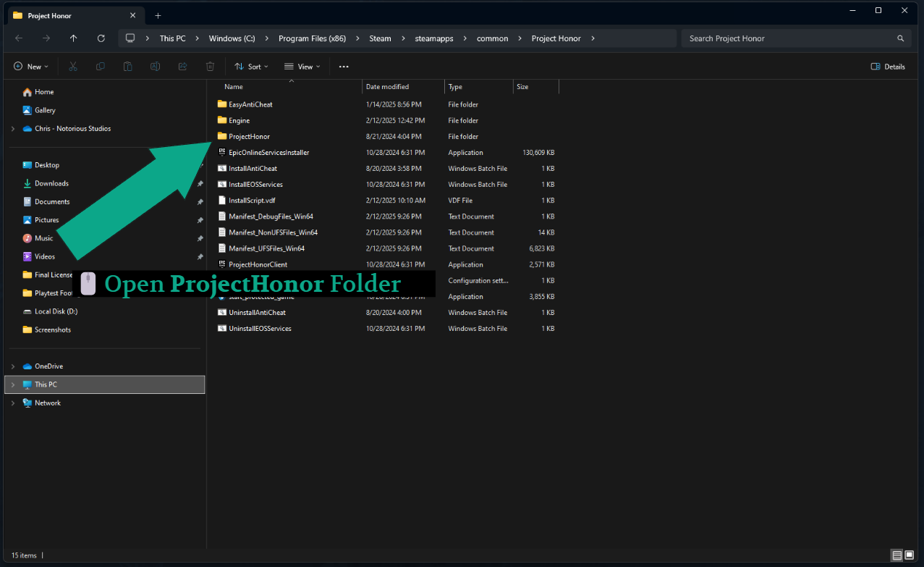Screen dimensions: 924x567
Task: Open the New item dropdown
Action: pos(31,67)
